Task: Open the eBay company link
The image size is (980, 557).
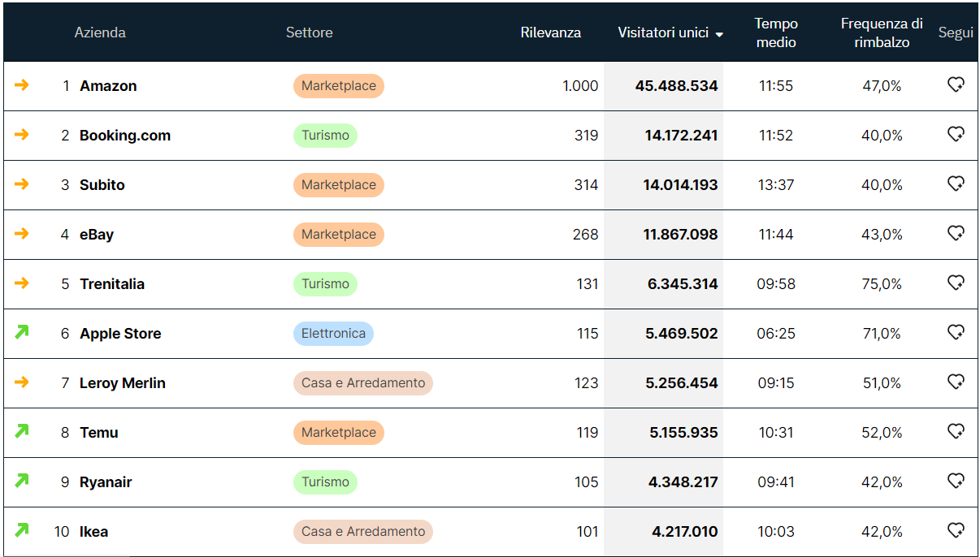Action: click(x=97, y=235)
